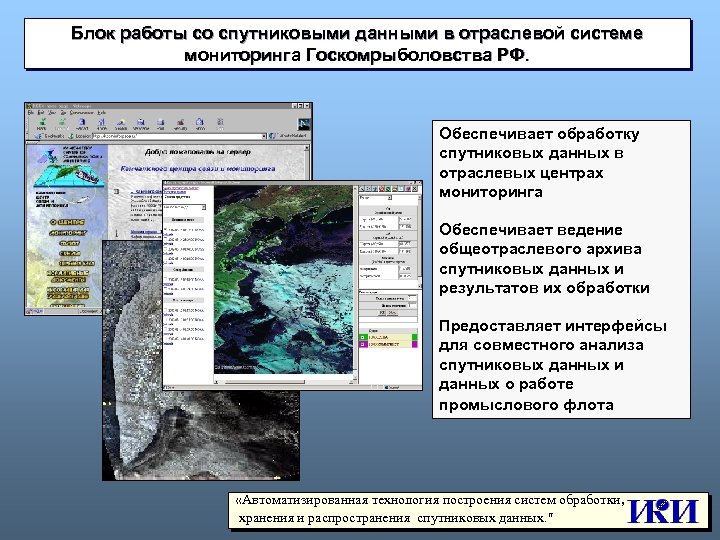This screenshot has height=540, width=720.
Task: Open the Edit menu in Netscape
Action: click(x=41, y=112)
